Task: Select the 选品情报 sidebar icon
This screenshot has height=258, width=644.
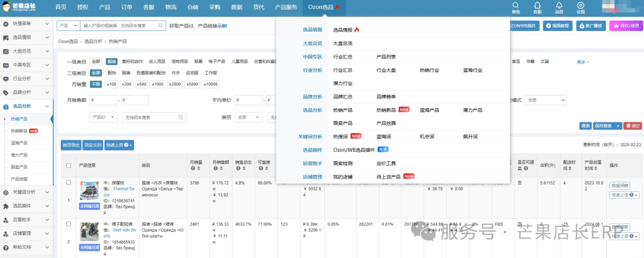Action: [6, 38]
